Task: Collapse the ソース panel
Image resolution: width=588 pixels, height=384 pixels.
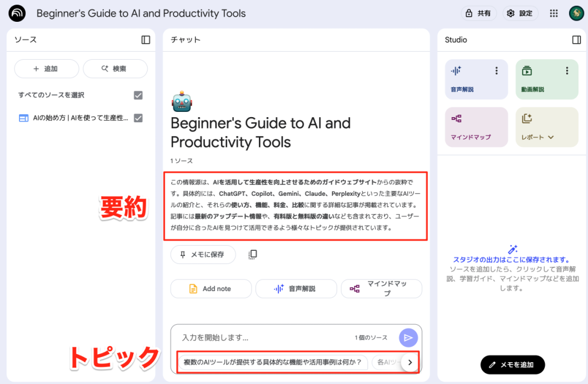Action: click(x=145, y=40)
